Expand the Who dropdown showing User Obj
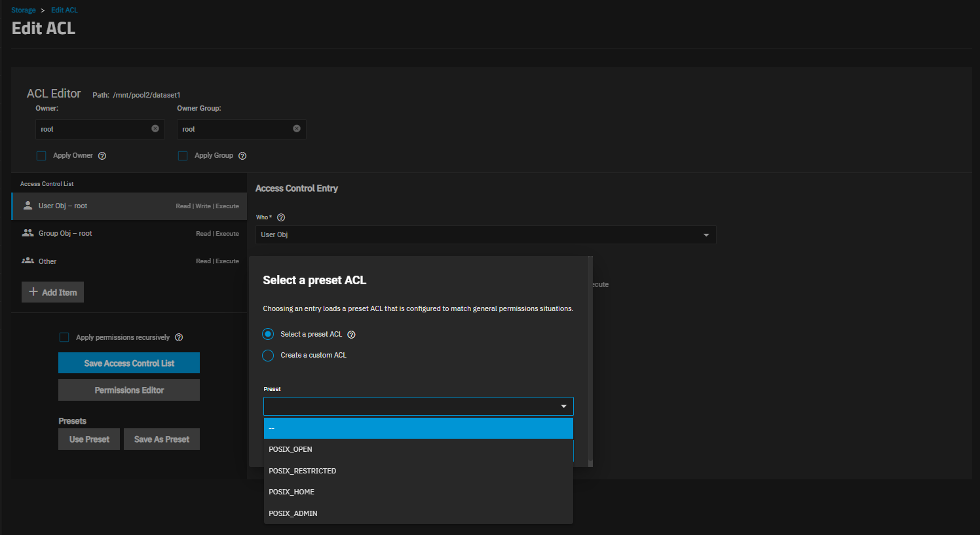The image size is (980, 535). [485, 234]
